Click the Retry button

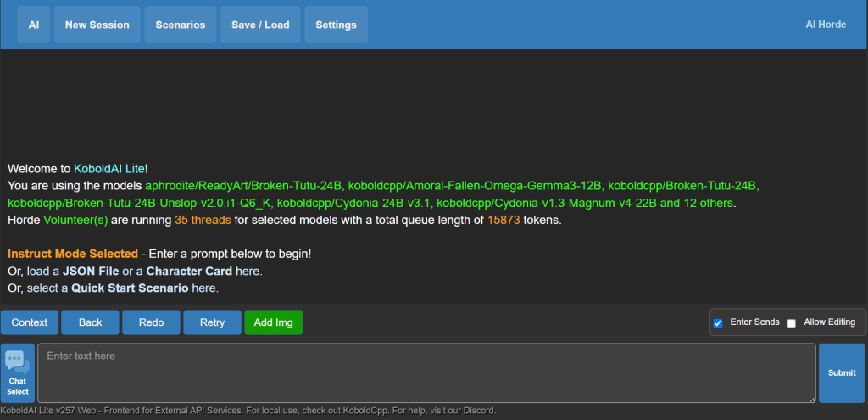[213, 322]
